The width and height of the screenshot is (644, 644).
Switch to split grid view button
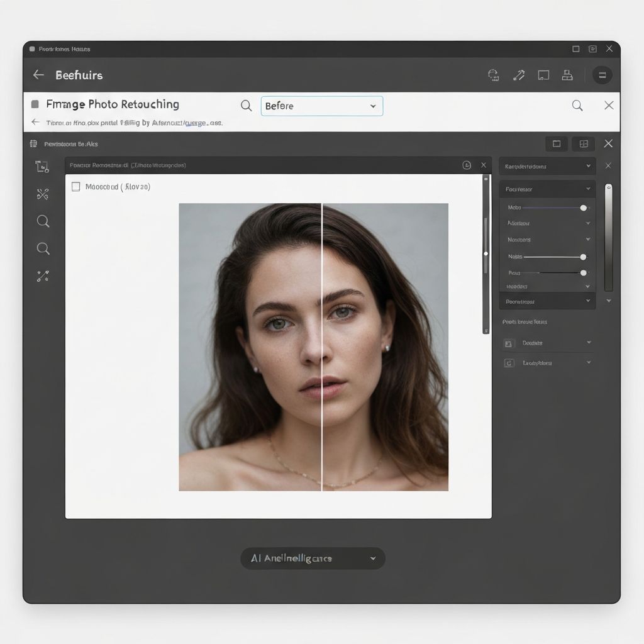click(584, 144)
